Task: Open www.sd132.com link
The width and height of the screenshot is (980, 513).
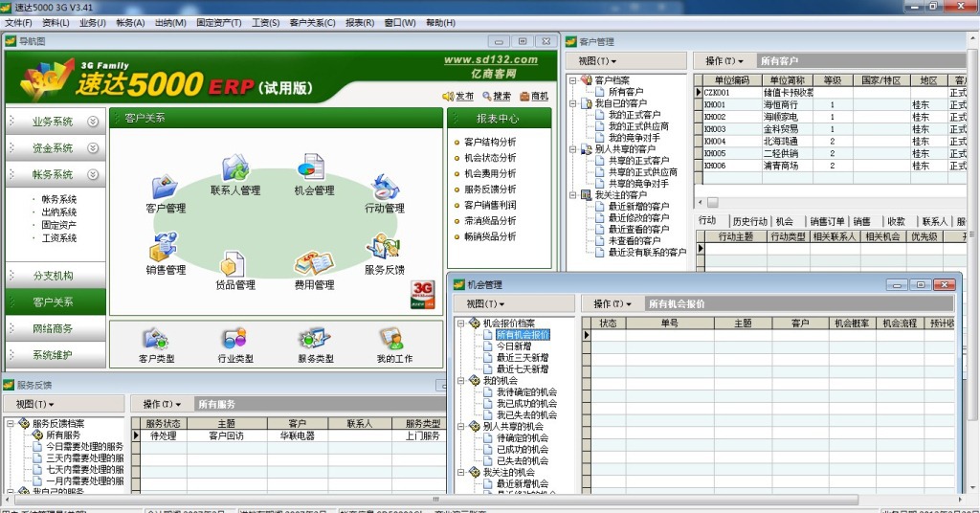Action: pyautogui.click(x=491, y=59)
